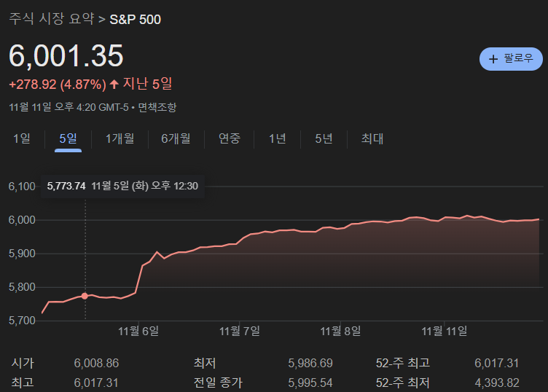
Task: Open the 최대 maximum range tab
Action: (x=372, y=138)
